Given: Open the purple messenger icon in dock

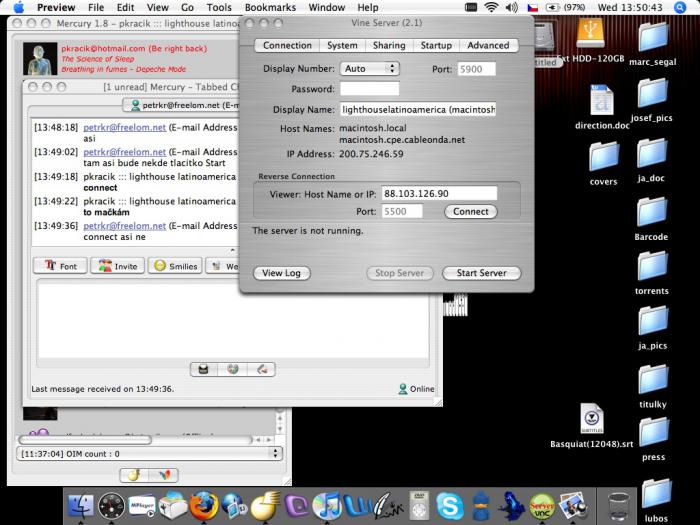Looking at the screenshot, I should pyautogui.click(x=296, y=507).
